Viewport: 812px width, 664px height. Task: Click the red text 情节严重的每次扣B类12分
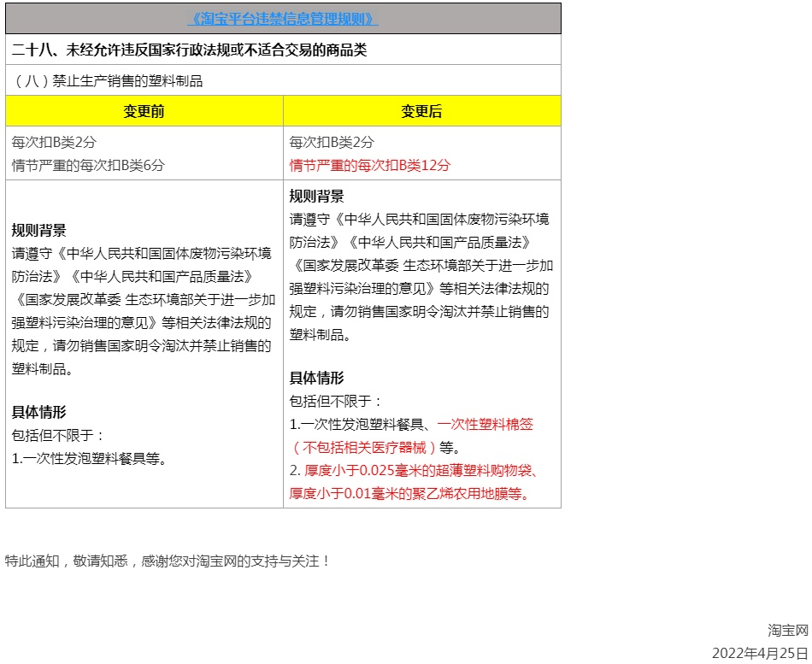coord(370,165)
